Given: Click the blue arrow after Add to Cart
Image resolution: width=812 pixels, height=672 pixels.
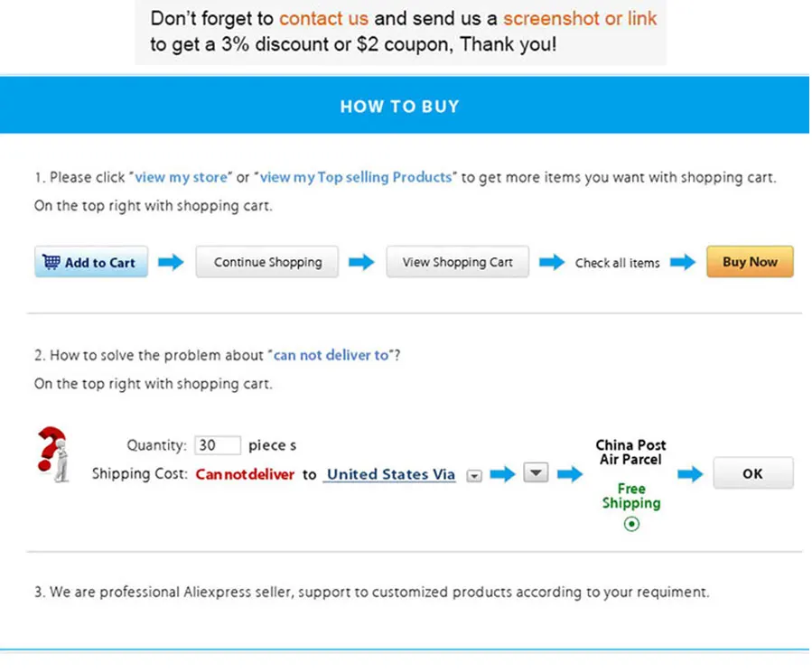Looking at the screenshot, I should [171, 262].
